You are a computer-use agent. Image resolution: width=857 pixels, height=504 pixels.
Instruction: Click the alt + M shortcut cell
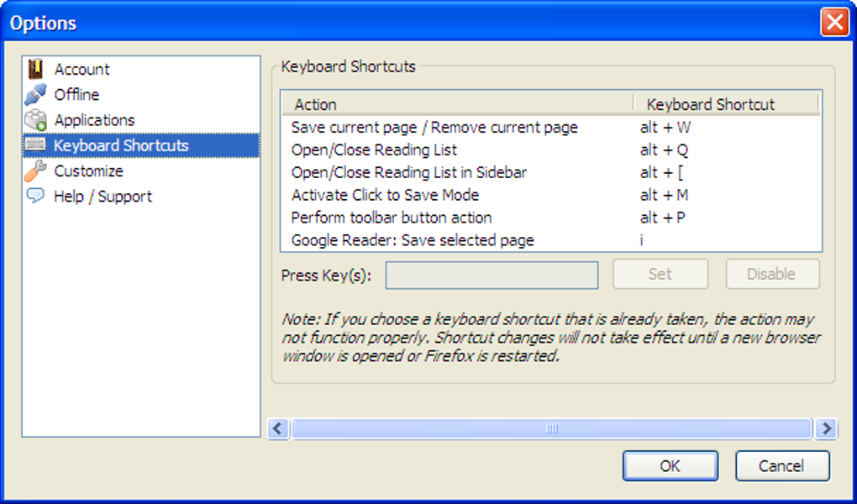pyautogui.click(x=664, y=195)
